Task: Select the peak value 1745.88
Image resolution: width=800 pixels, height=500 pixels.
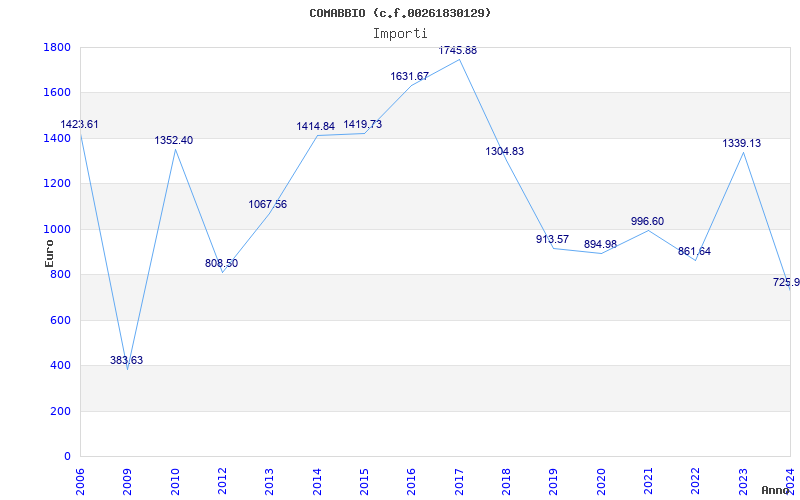Action: click(458, 50)
